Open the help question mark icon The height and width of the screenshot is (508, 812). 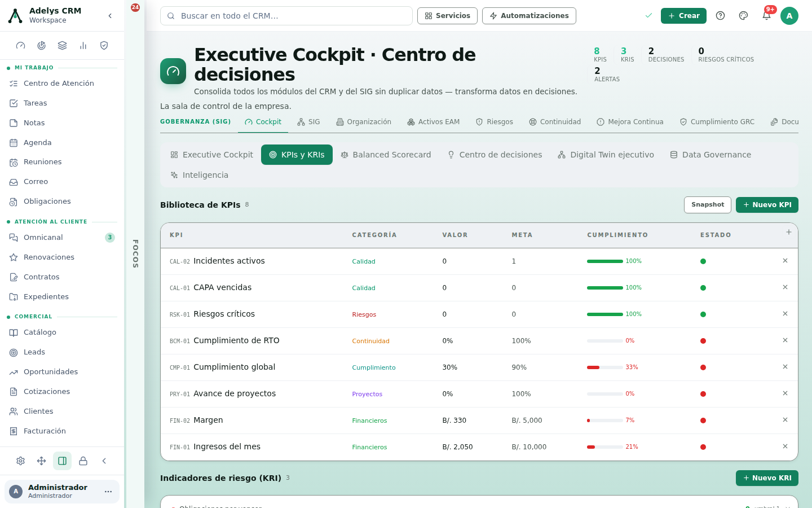point(720,16)
